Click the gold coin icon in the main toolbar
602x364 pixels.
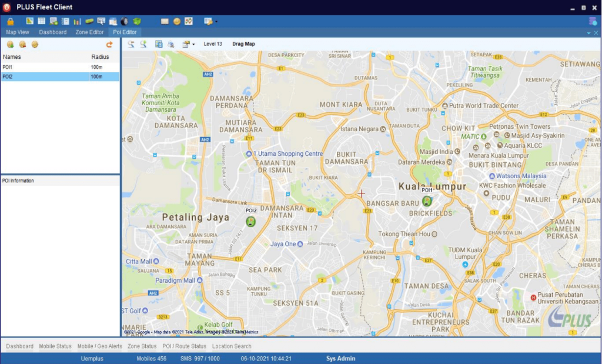pyautogui.click(x=176, y=21)
